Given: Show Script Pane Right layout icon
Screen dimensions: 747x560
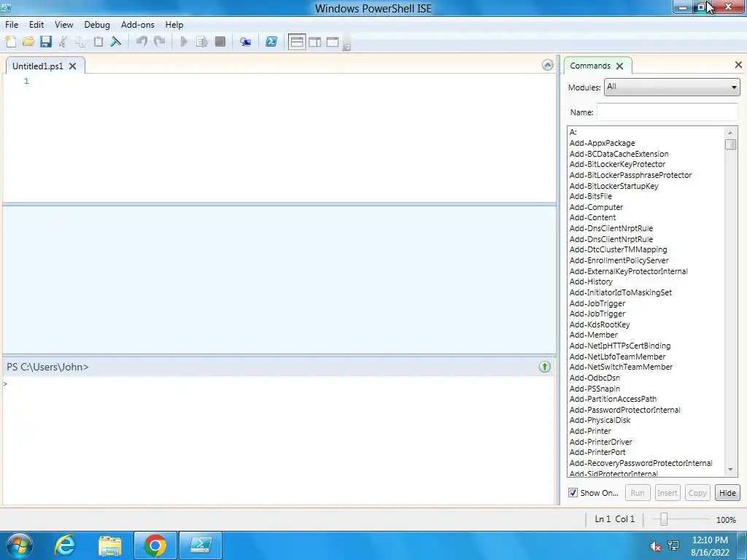Looking at the screenshot, I should coord(315,42).
